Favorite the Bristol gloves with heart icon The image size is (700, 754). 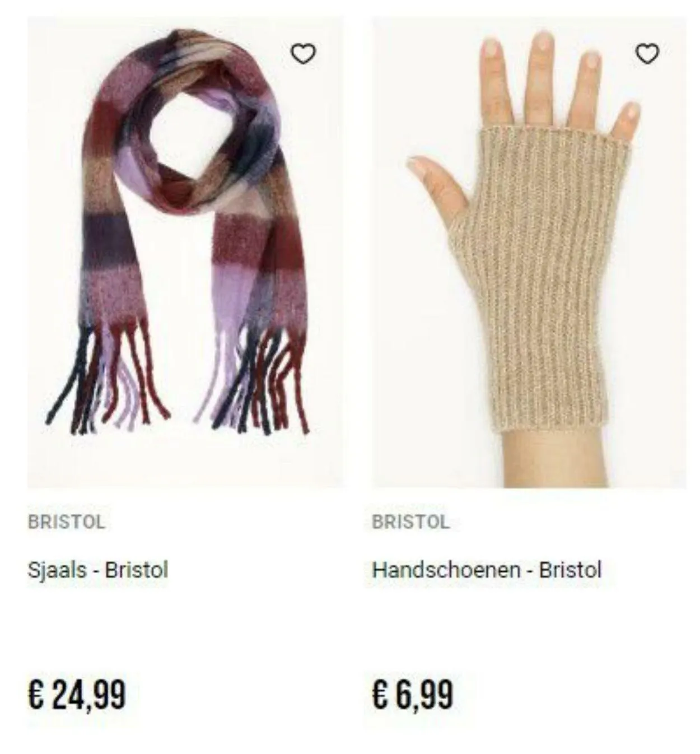tap(647, 54)
